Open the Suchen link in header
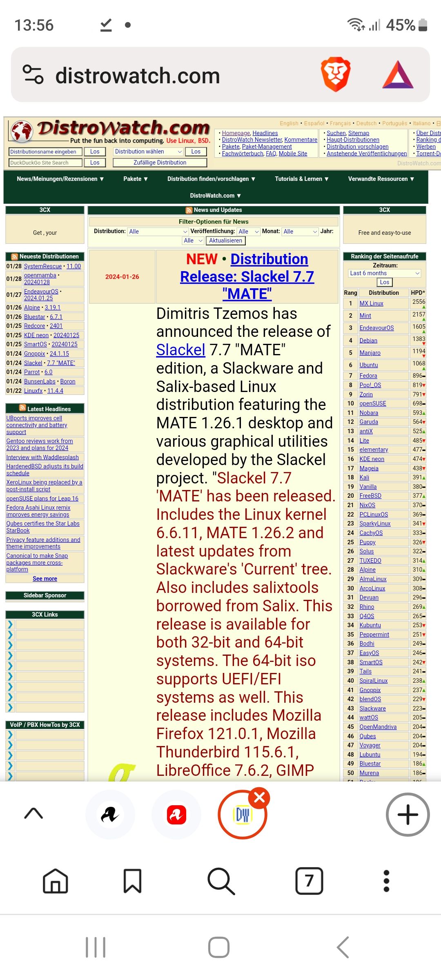The image size is (441, 980). 336,133
